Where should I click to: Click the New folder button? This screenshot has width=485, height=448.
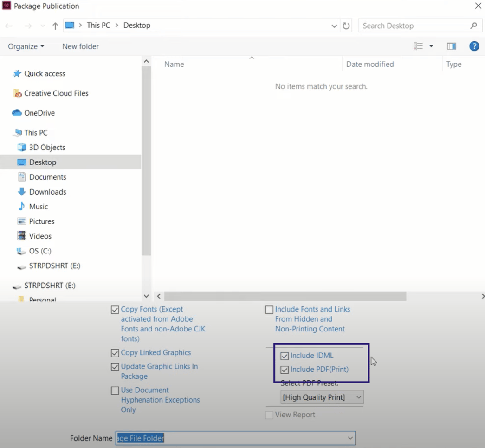pos(80,46)
